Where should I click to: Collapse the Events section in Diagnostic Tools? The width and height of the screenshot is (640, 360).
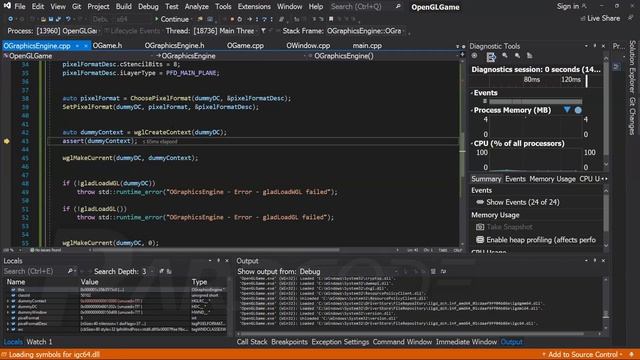pyautogui.click(x=472, y=93)
